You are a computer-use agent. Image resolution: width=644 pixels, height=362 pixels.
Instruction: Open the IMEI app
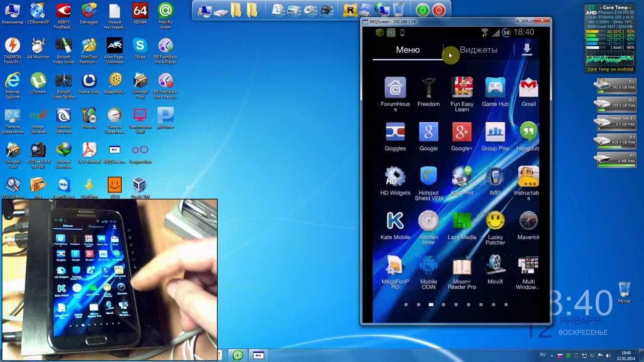(x=495, y=180)
